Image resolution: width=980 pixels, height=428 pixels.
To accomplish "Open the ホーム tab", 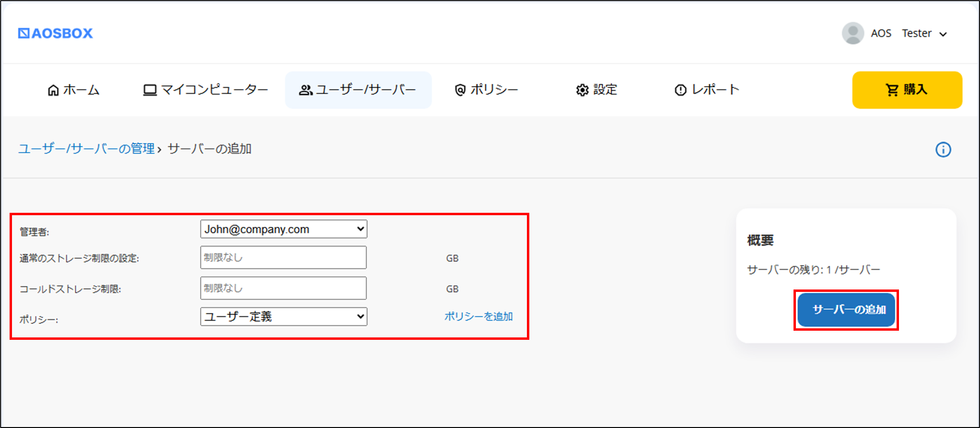I will [73, 90].
